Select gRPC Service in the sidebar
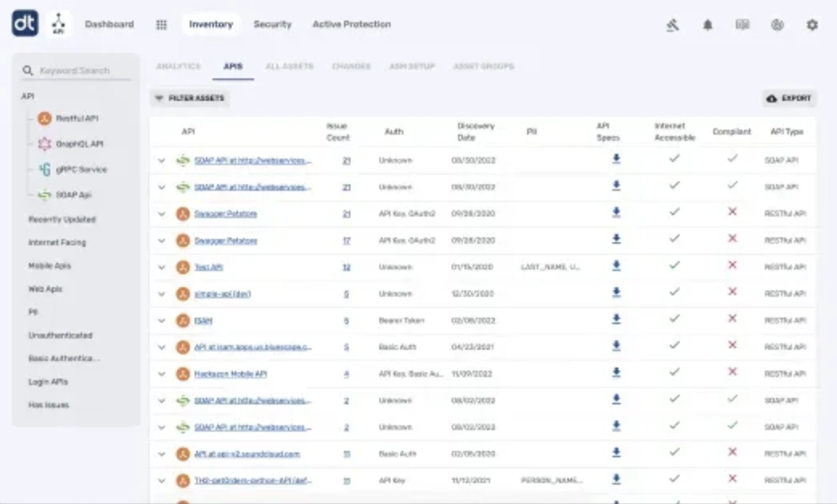Image resolution: width=837 pixels, height=504 pixels. coord(81,169)
